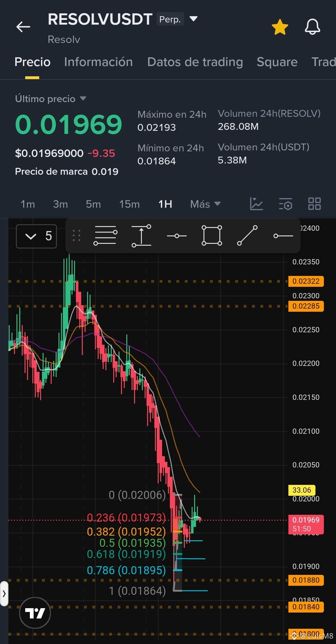Tap the 0.02285 price line label
This screenshot has height=644, width=336.
(306, 306)
